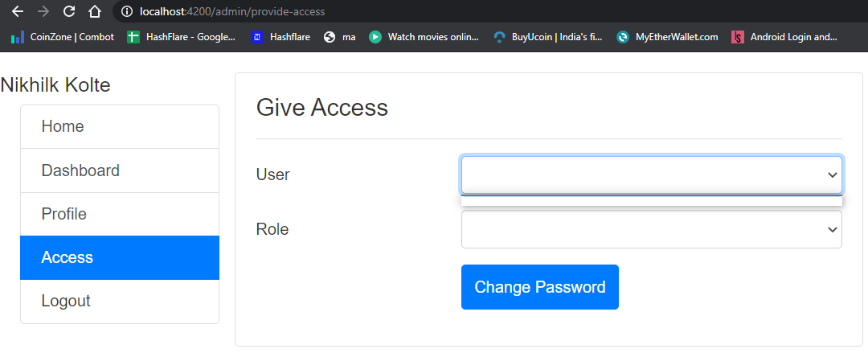The image size is (868, 353).
Task: Select Profile in the sidebar menu
Action: [x=120, y=214]
